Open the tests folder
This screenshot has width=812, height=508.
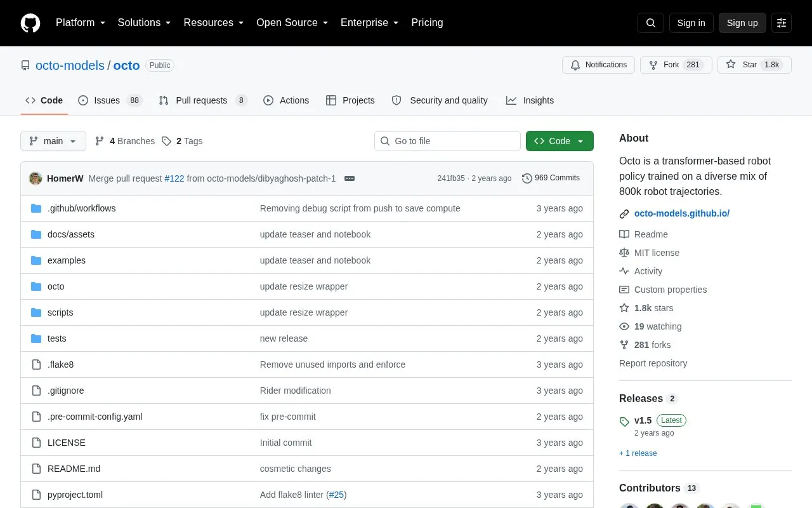point(57,338)
